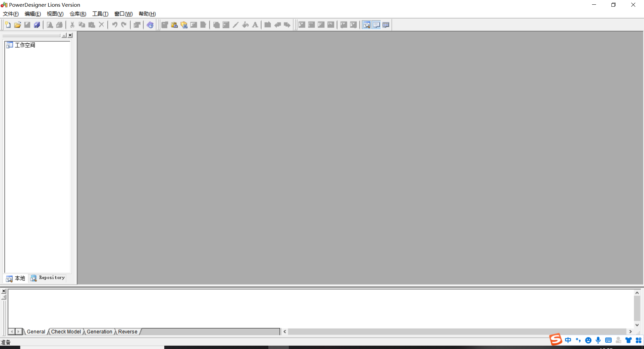Viewport: 644px width, 349px height.
Task: Switch to the 本地 browser tab
Action: [16, 278]
